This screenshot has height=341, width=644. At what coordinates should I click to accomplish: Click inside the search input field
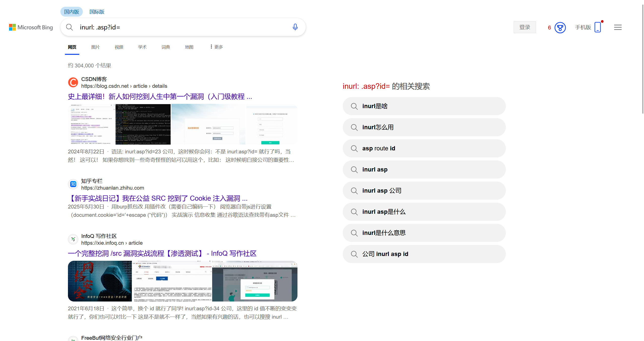coord(176,27)
